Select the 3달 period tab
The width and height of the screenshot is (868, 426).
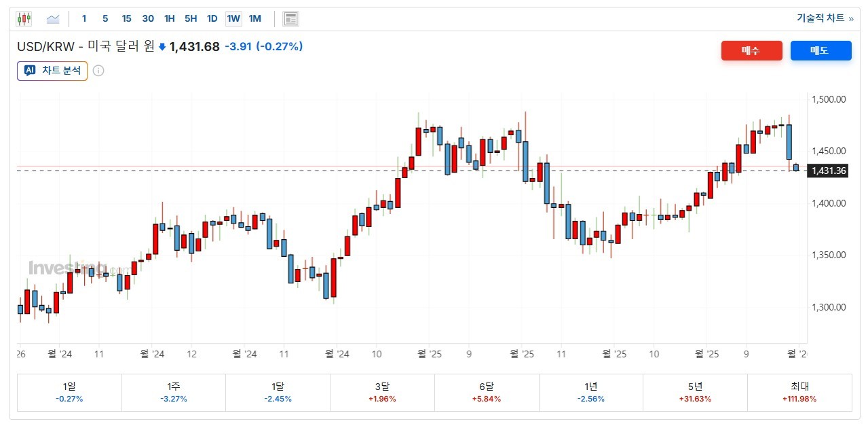coord(382,393)
